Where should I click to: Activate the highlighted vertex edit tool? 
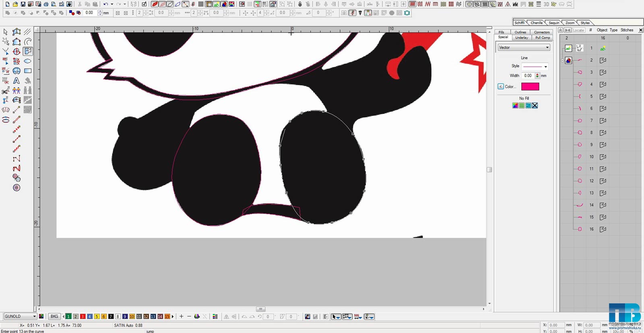[28, 51]
